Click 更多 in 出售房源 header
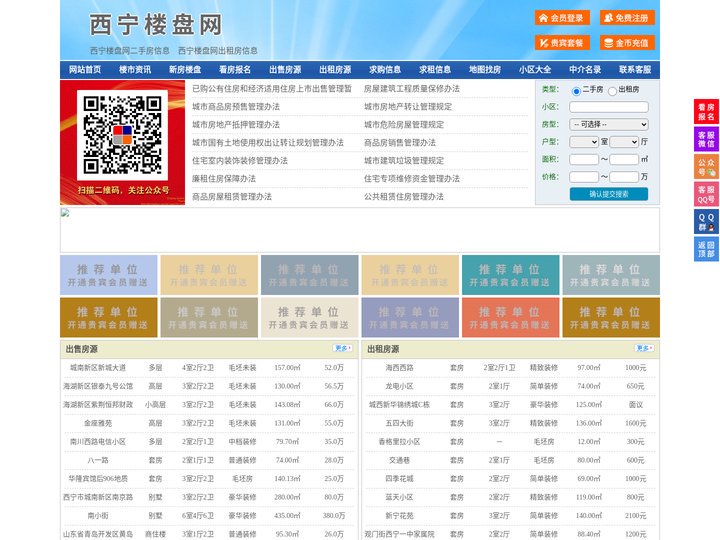The height and width of the screenshot is (540, 720). [343, 349]
